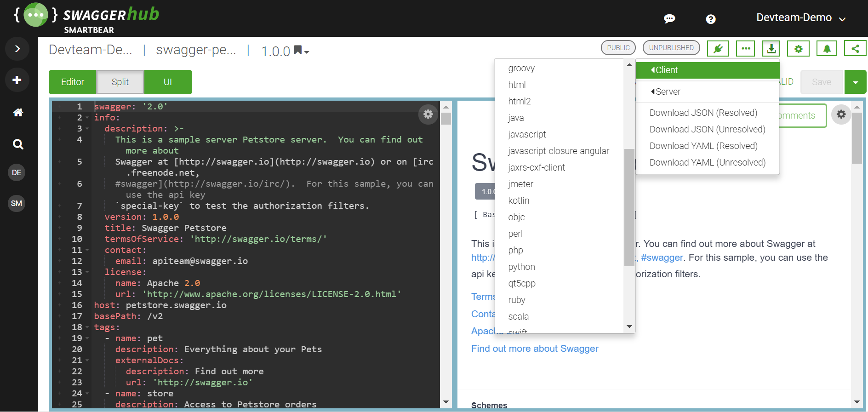This screenshot has width=868, height=412.
Task: Toggle the PUBLIC visibility badge
Action: [x=618, y=48]
